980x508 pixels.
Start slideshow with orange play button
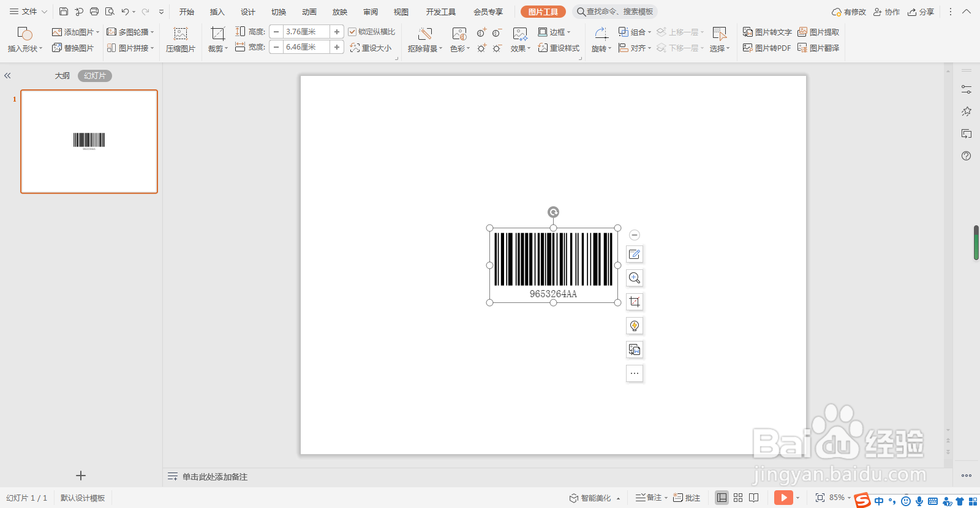tap(783, 498)
